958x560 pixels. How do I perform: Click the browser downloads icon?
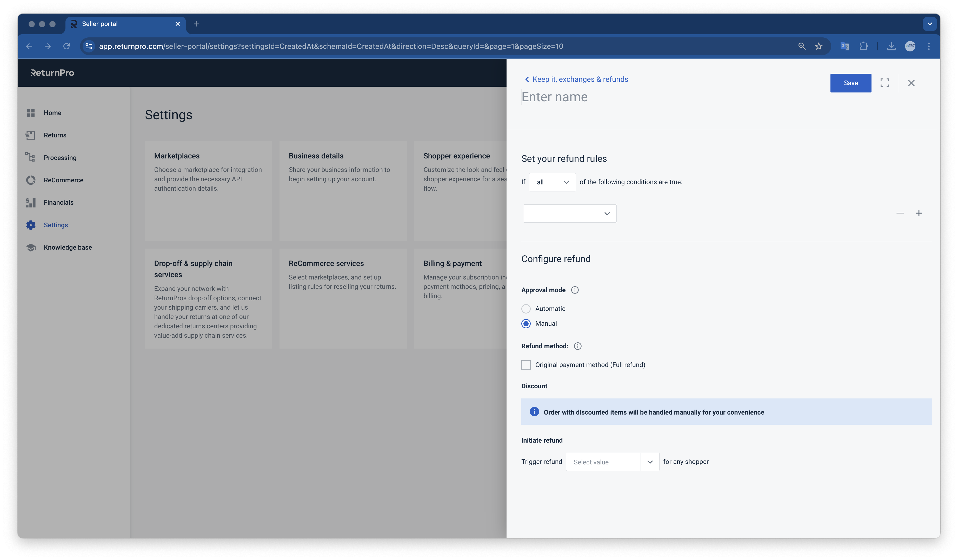click(891, 46)
